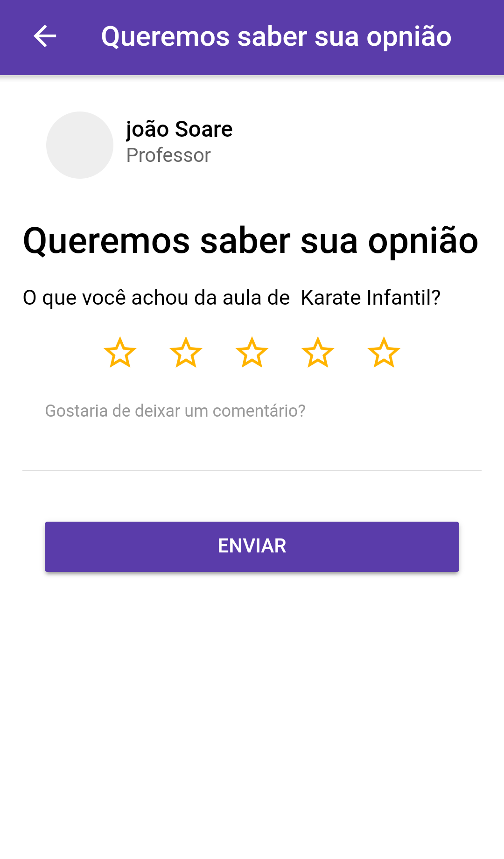Give a three-star rating
The height and width of the screenshot is (859, 504).
[252, 352]
